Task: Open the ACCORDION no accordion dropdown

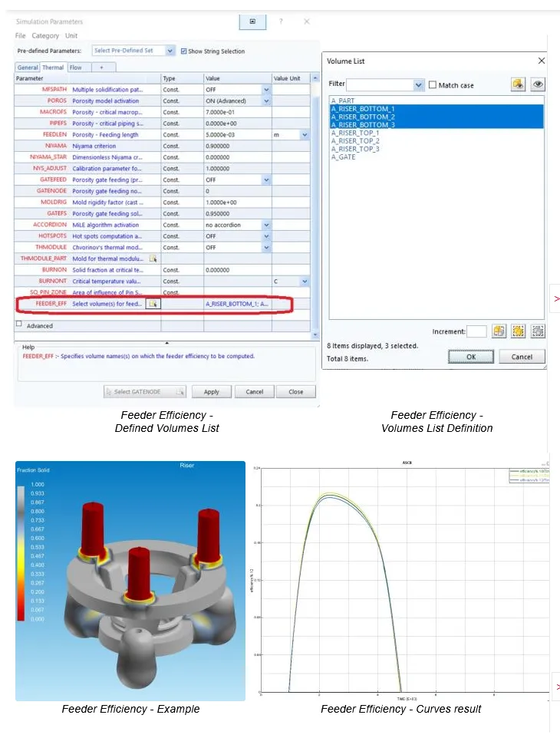Action: click(x=266, y=225)
